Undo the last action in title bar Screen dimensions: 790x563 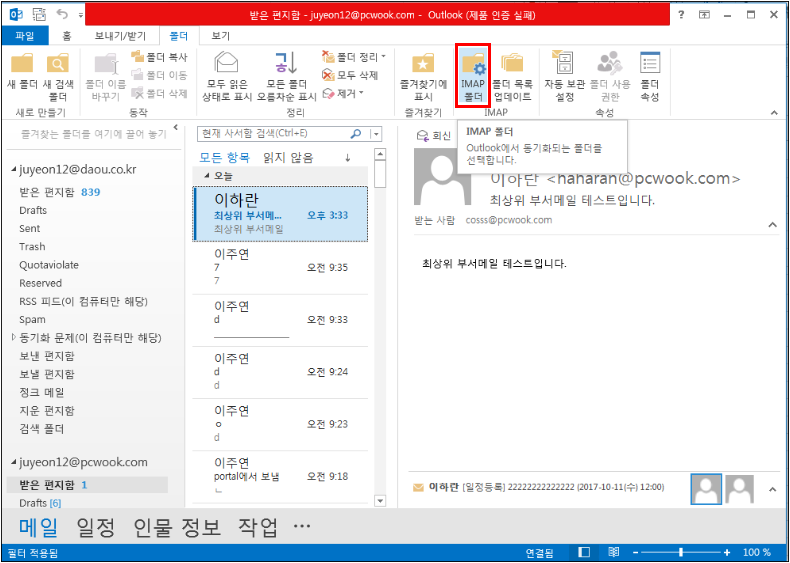(x=62, y=14)
